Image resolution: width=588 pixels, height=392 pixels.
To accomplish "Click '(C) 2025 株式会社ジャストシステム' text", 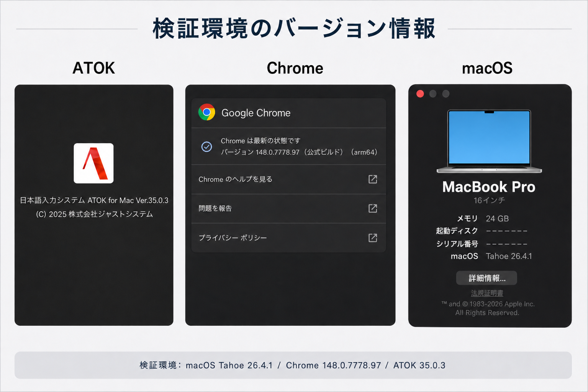I will click(94, 214).
